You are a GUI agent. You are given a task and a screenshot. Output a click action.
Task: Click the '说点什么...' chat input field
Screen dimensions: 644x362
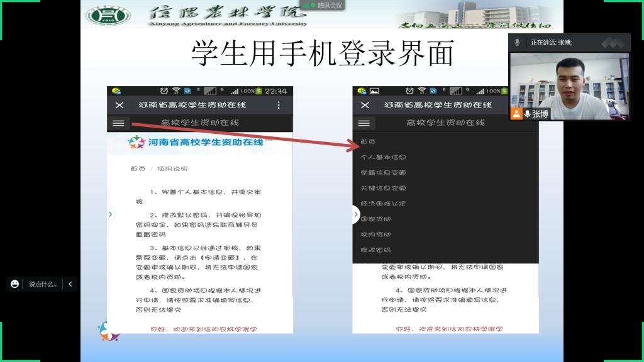(43, 284)
